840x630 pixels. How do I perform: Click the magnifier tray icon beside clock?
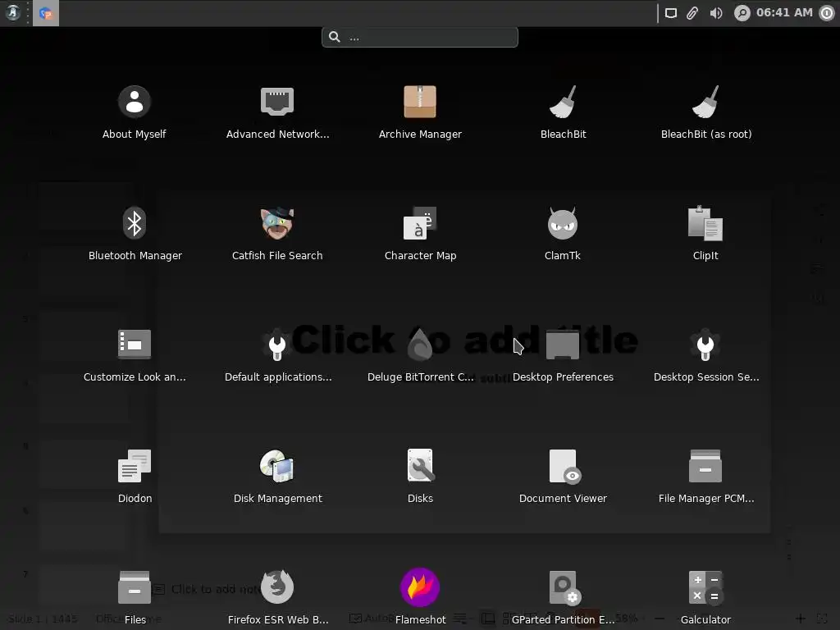pyautogui.click(x=742, y=13)
